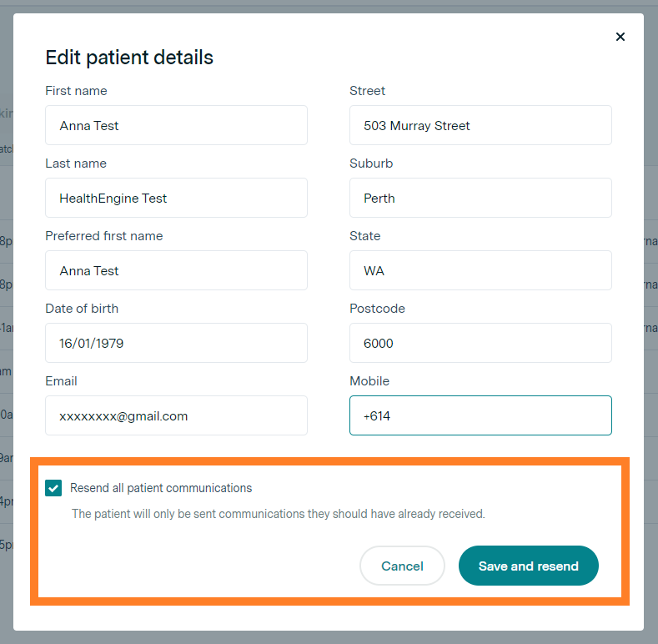Click the Edit patient details heading

click(129, 58)
